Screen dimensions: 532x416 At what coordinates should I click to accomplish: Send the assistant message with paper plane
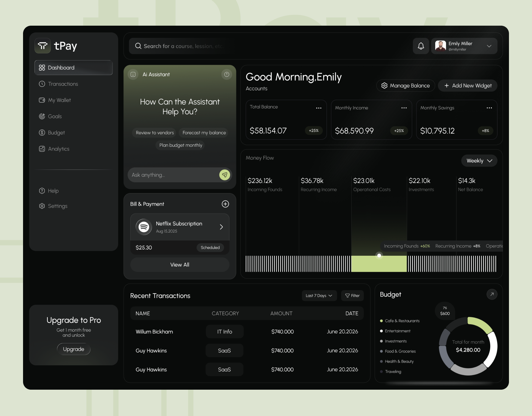[x=225, y=175]
